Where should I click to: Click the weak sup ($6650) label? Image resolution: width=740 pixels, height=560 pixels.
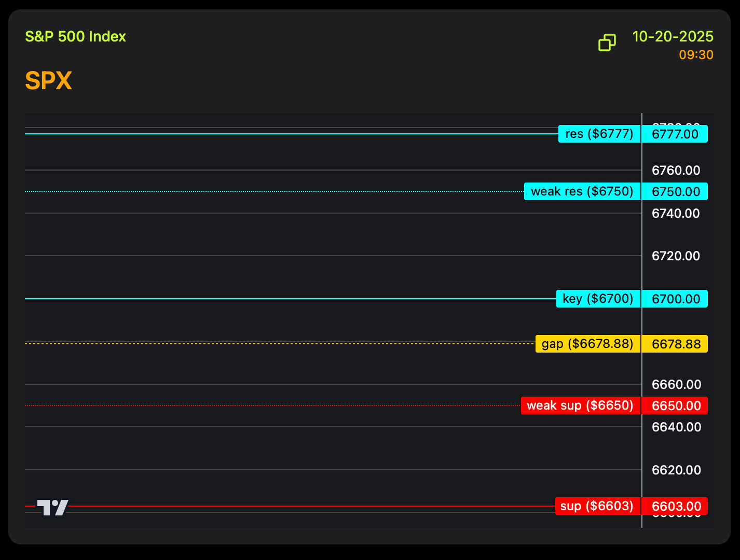(x=580, y=405)
